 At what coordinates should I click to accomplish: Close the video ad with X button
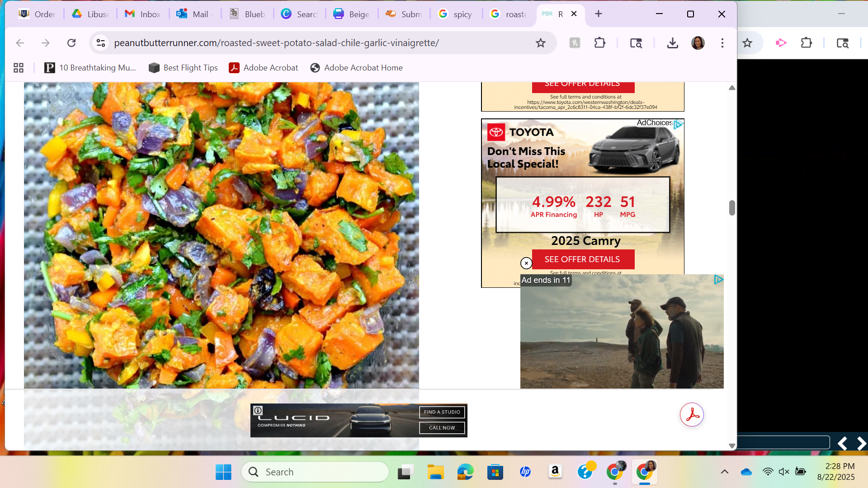[x=526, y=263]
